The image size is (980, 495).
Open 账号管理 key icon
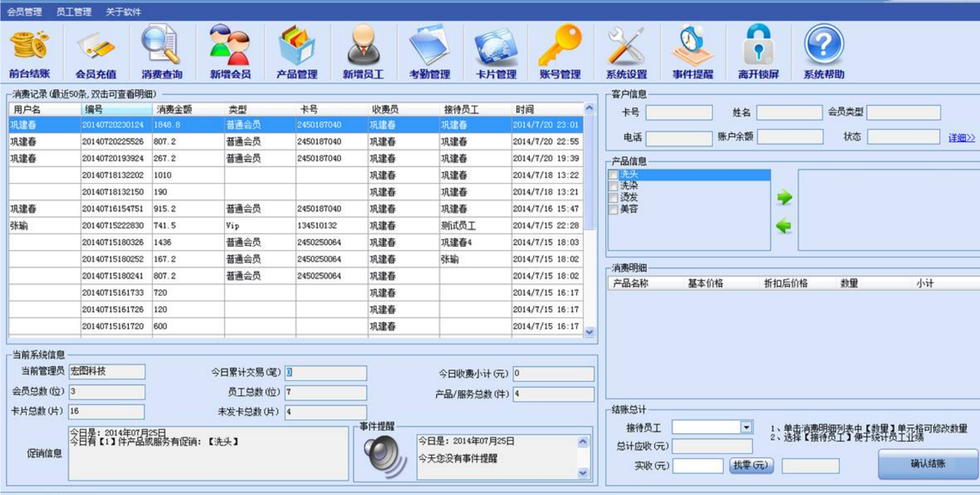coord(559,52)
